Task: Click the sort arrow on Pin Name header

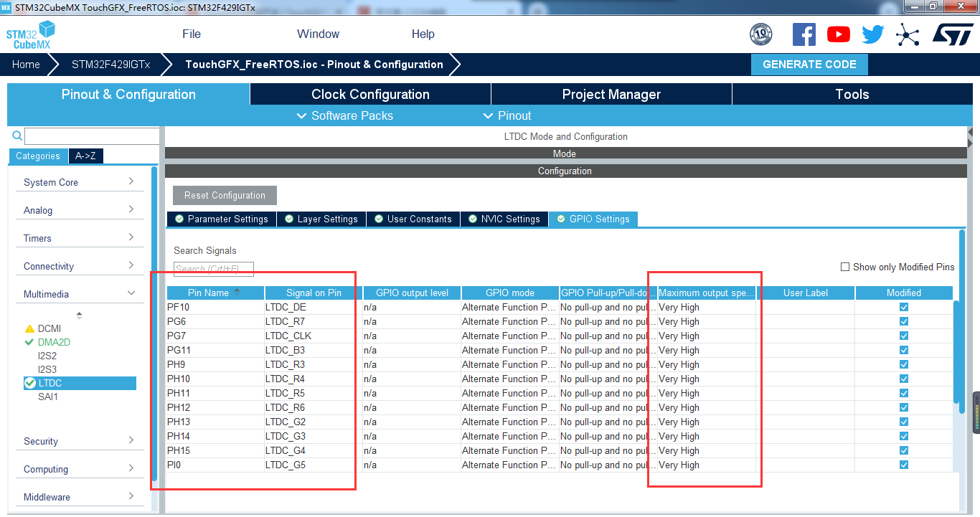Action: point(237,293)
